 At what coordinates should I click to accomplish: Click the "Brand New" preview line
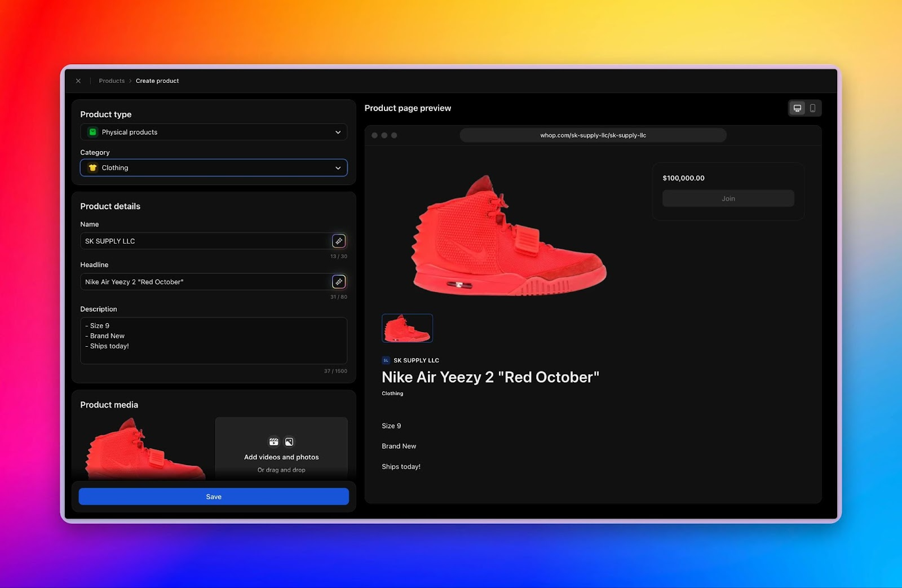(x=399, y=446)
